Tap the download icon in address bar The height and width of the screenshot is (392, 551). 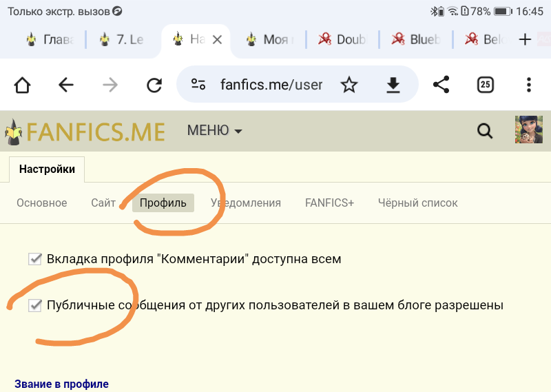point(393,85)
